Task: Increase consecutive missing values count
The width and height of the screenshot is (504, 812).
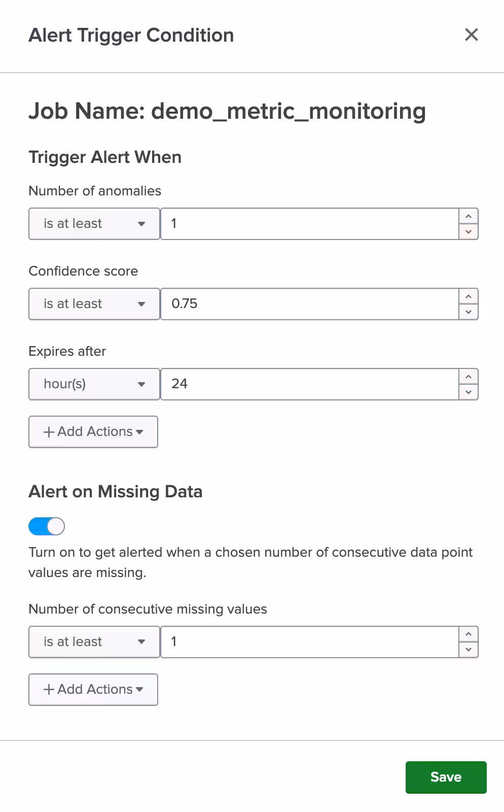Action: point(469,635)
